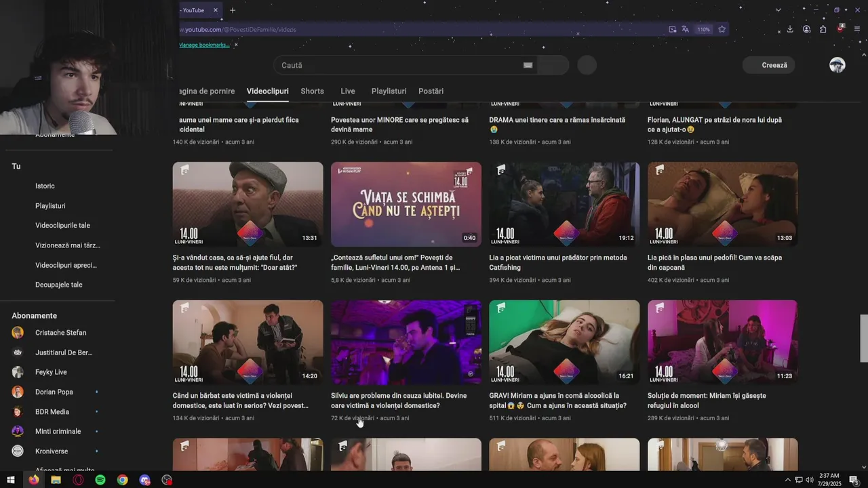Open OBS Studio from the taskbar
Image resolution: width=868 pixels, height=488 pixels.
[167, 480]
